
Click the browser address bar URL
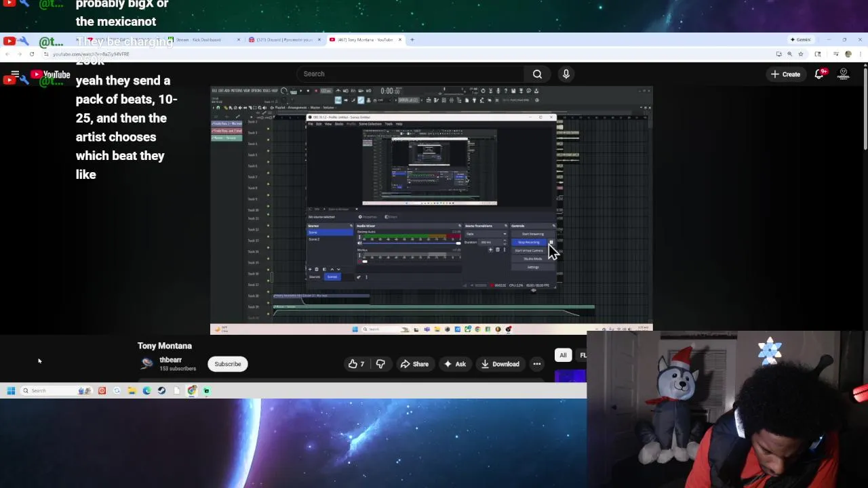click(91, 54)
